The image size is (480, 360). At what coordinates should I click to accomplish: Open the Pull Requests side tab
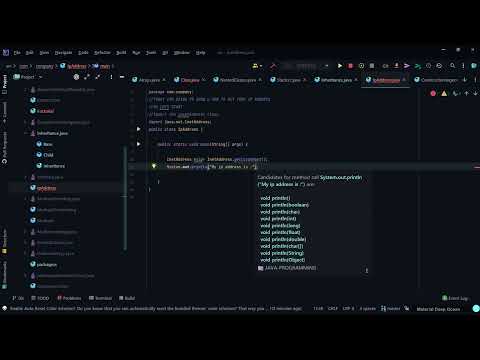tap(5, 147)
